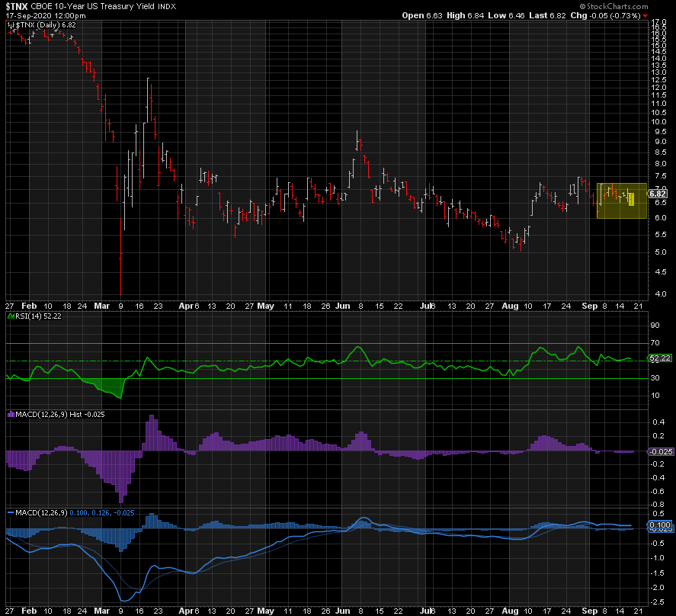This screenshot has width=676, height=616.
Task: Click the purple histogram icon before MACD Hist
Action: (x=11, y=415)
